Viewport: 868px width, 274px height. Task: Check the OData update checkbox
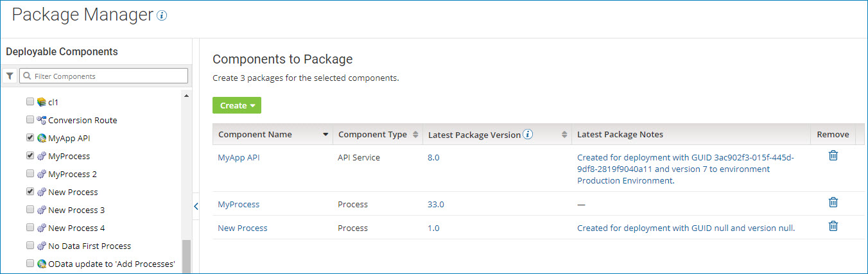click(x=30, y=263)
